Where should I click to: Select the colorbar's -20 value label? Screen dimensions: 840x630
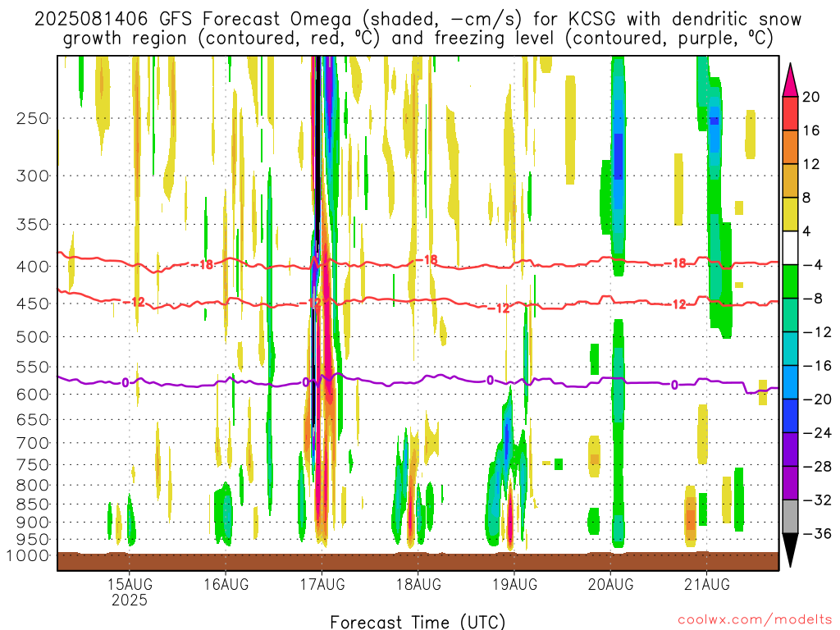[817, 399]
